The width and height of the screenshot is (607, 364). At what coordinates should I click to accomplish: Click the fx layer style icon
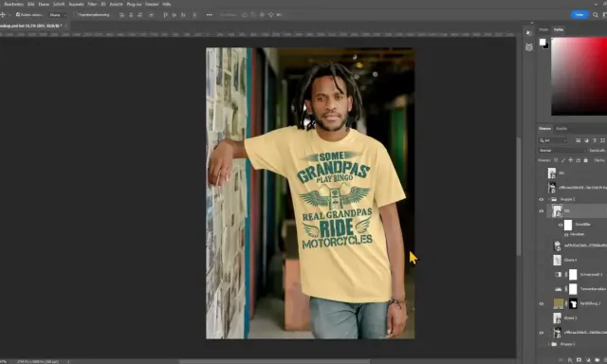point(570,360)
